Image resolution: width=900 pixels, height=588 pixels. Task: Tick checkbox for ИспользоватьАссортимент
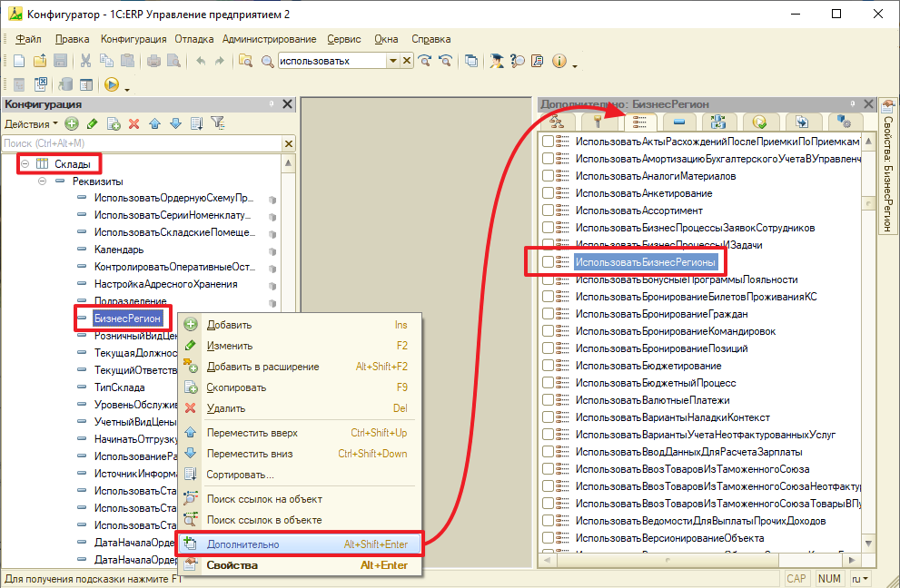coord(549,211)
